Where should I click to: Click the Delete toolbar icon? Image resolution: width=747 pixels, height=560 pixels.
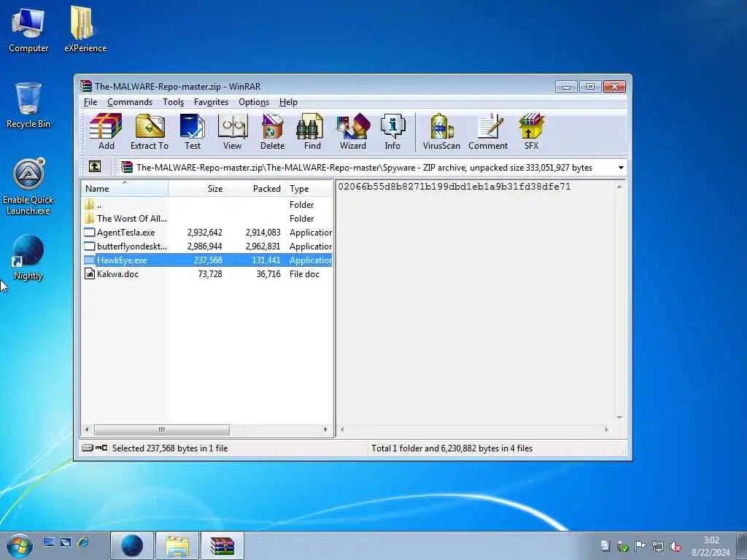click(273, 132)
